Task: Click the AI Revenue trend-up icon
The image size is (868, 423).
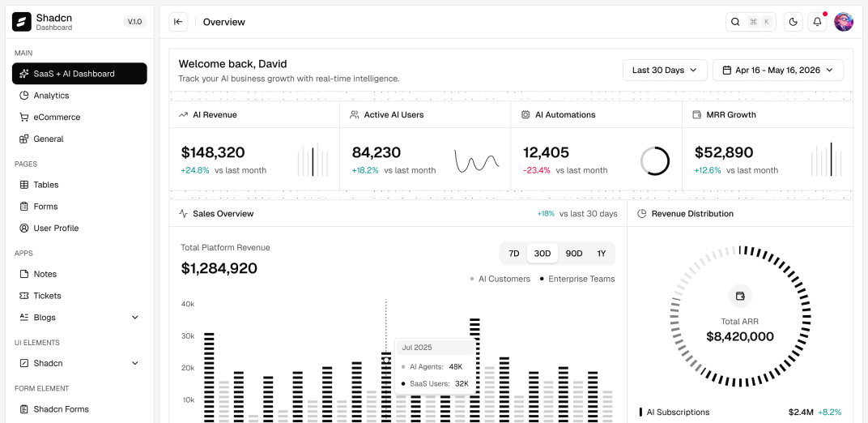Action: [x=183, y=114]
